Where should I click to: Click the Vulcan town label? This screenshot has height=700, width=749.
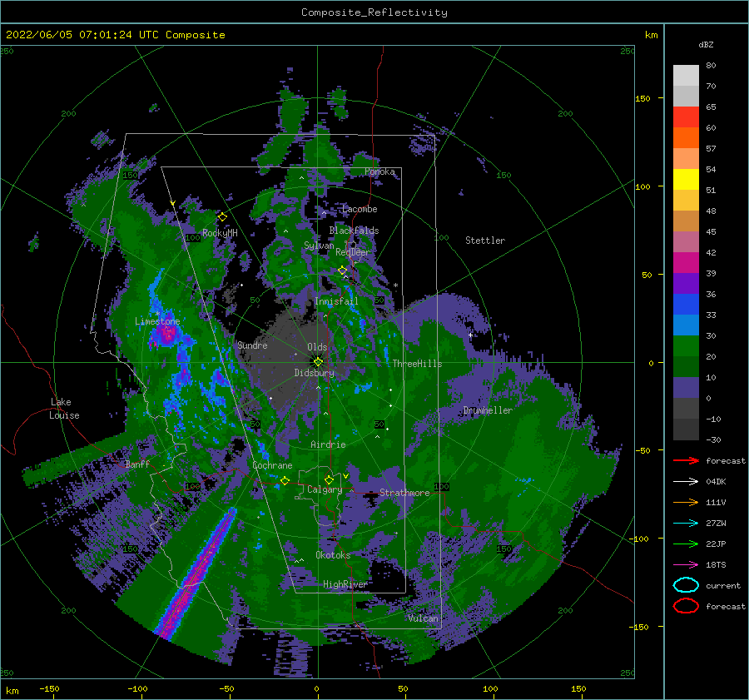(424, 618)
